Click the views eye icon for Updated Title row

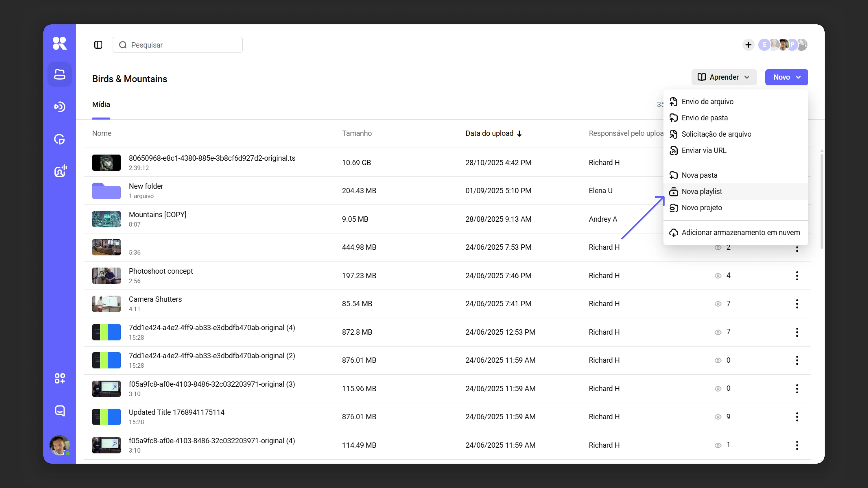click(718, 417)
